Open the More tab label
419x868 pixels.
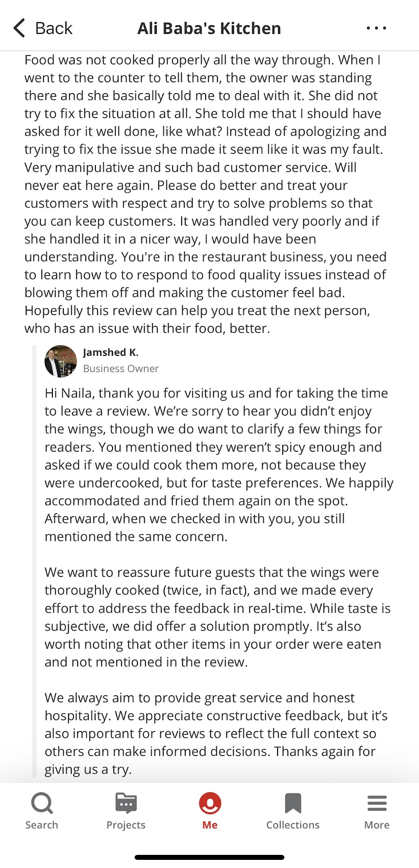[x=377, y=825]
